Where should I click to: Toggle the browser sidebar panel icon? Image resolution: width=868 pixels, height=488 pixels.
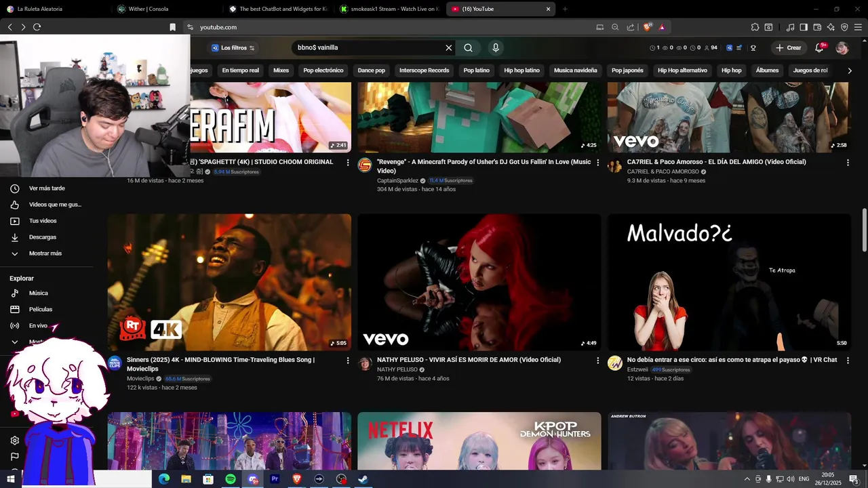click(x=804, y=27)
